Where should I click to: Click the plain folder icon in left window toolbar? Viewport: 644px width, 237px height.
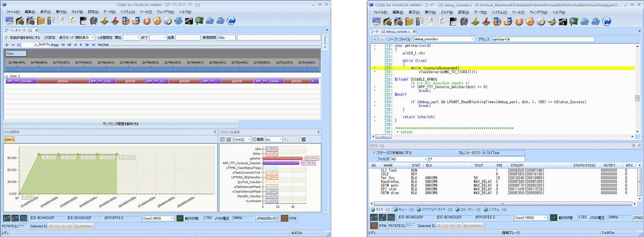tap(41, 21)
